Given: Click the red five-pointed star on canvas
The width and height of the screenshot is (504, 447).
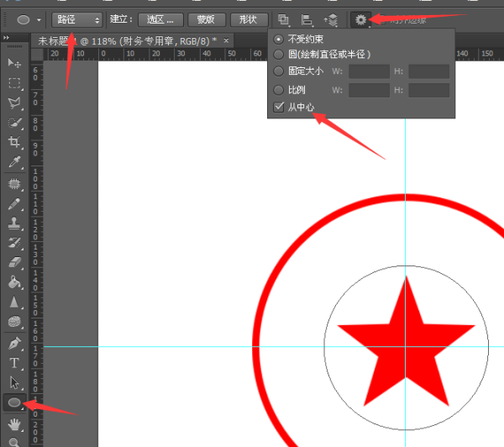Looking at the screenshot, I should point(406,344).
